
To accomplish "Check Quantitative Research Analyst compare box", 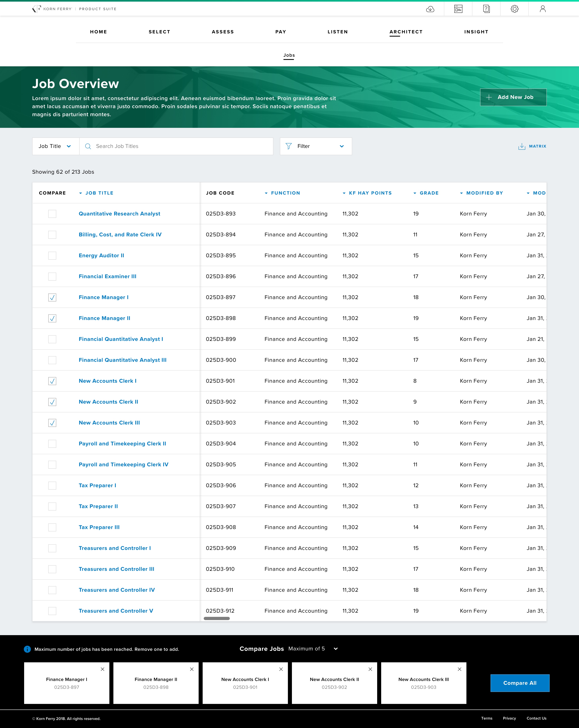I will coord(52,214).
